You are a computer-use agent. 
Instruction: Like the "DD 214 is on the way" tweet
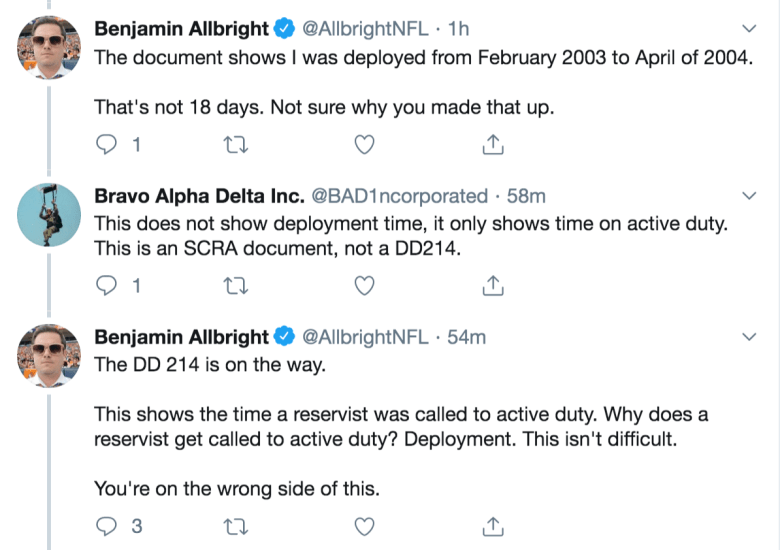[365, 526]
